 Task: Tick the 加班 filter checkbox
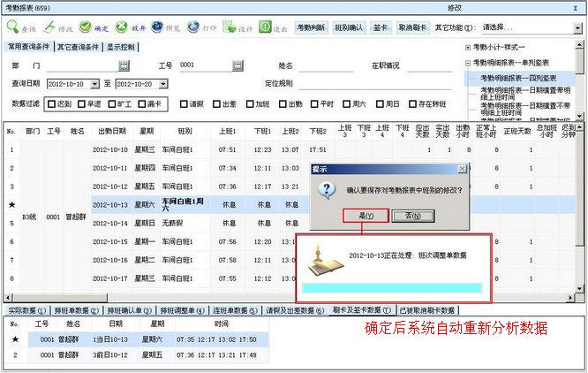pos(250,104)
